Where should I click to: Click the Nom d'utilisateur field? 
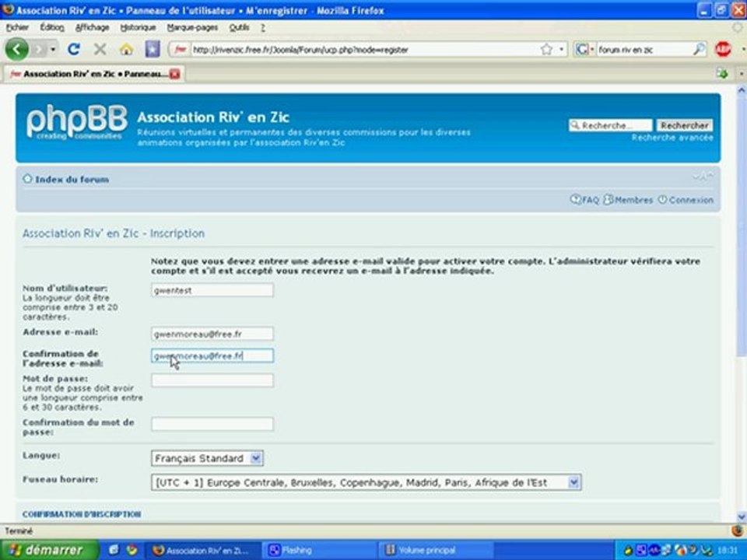(x=212, y=290)
